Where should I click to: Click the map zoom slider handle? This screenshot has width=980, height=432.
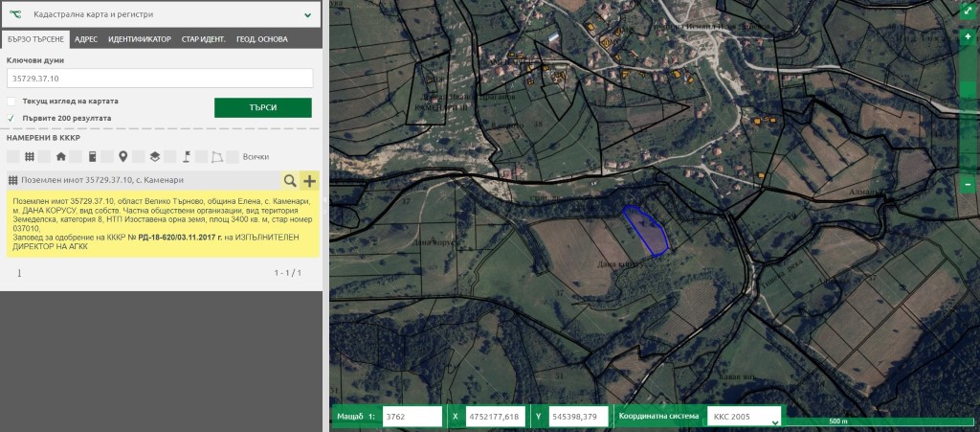(x=968, y=90)
